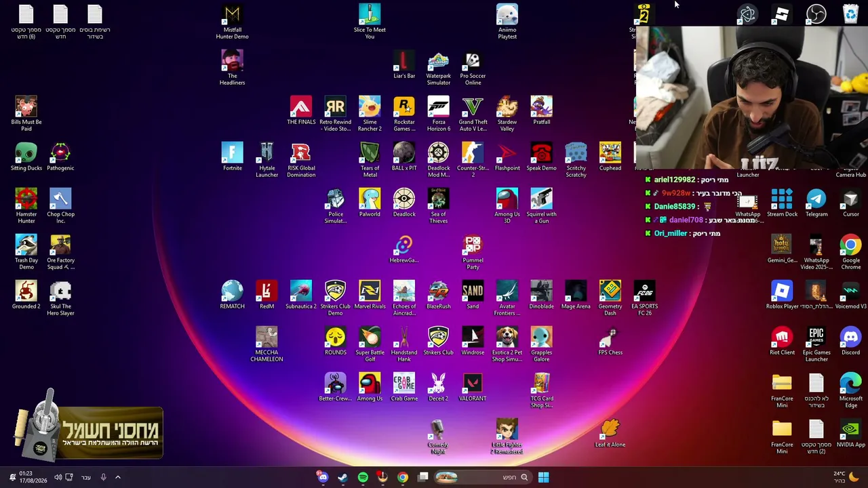Switch to Chrome in the taskbar

point(403,477)
